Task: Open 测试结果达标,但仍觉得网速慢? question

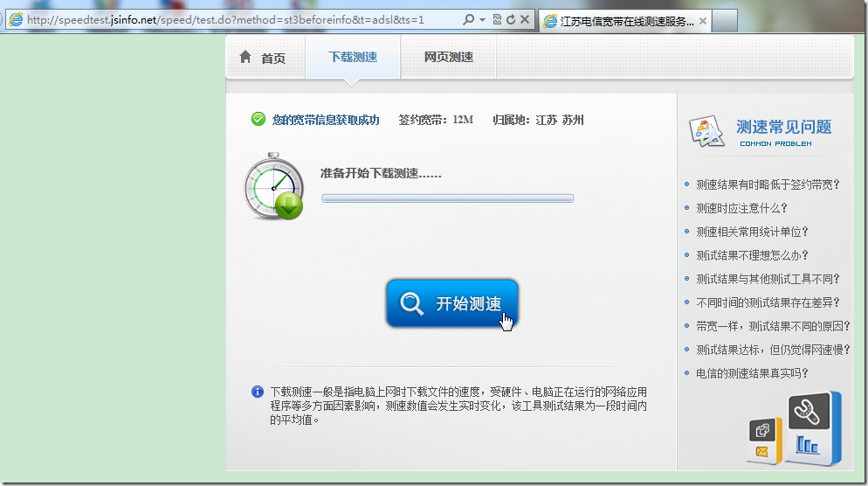Action: 774,350
